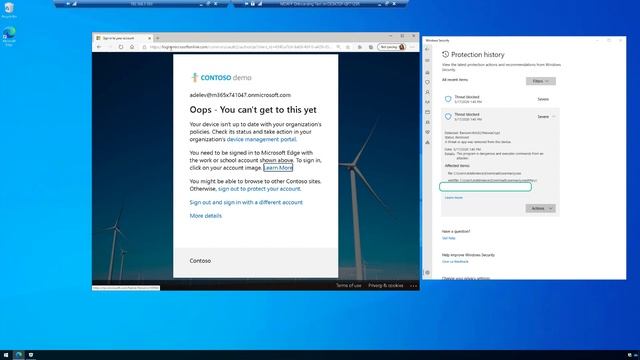Click the Get help link
The width and height of the screenshot is (640, 360).
click(x=449, y=238)
